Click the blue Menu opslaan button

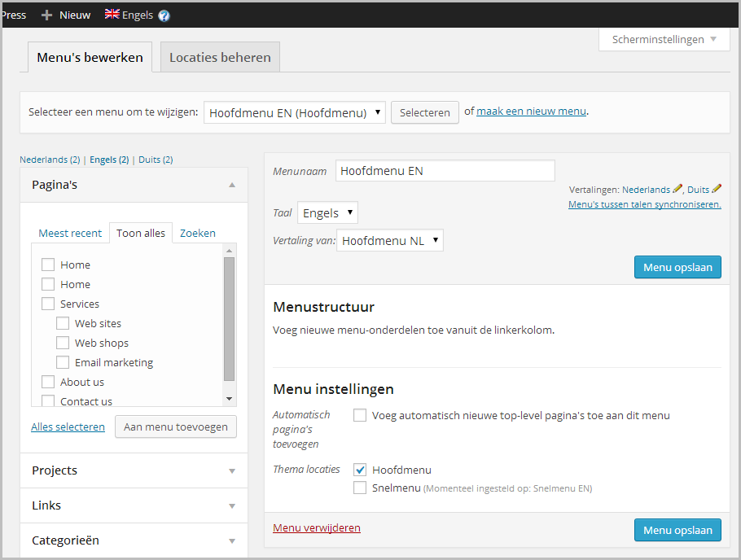pos(677,266)
